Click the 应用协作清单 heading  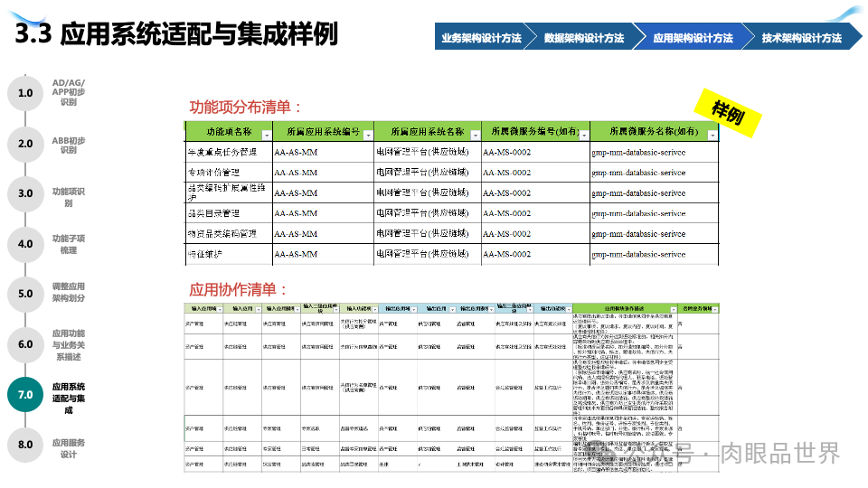click(x=239, y=289)
